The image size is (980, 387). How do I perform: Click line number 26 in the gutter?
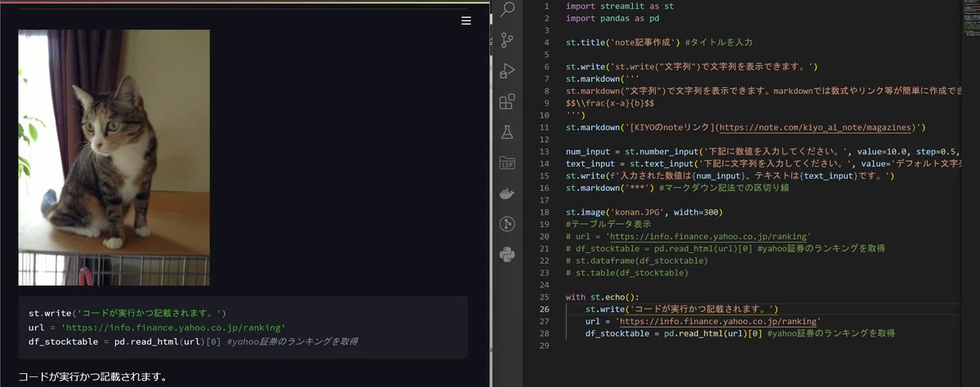click(x=545, y=309)
